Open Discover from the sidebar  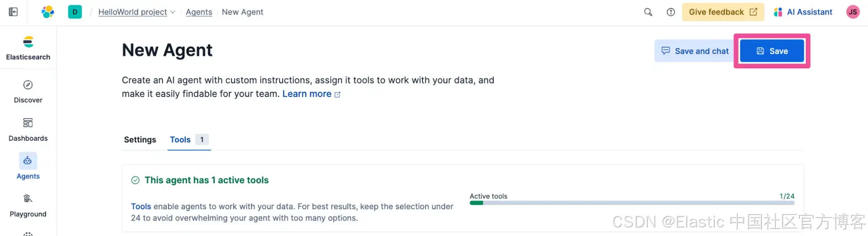click(x=28, y=92)
